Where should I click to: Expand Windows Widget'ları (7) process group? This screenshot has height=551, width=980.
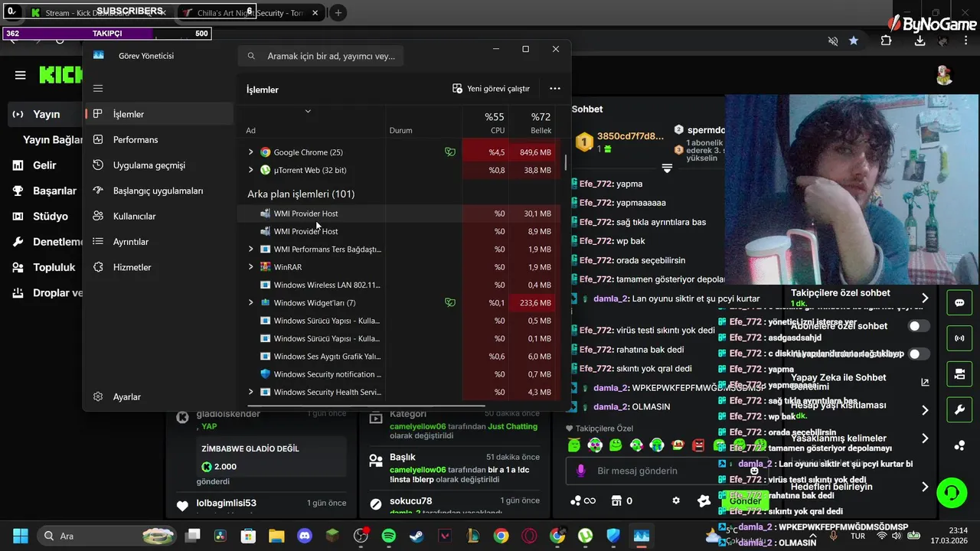(x=250, y=303)
